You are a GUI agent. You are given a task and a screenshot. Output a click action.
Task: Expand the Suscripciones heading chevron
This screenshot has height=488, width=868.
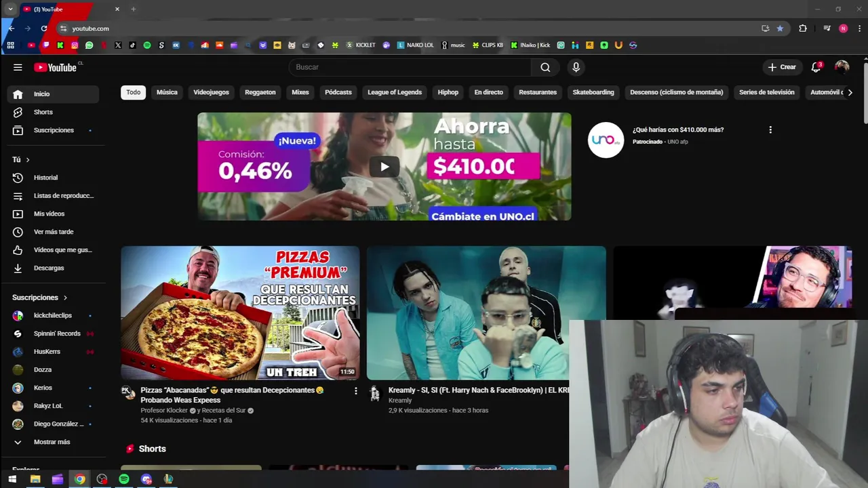66,298
